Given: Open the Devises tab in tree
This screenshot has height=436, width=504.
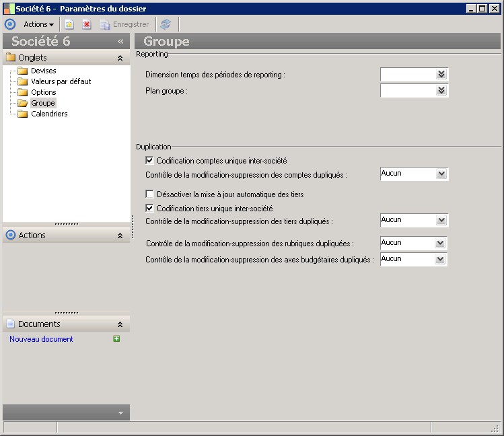Looking at the screenshot, I should click(43, 71).
